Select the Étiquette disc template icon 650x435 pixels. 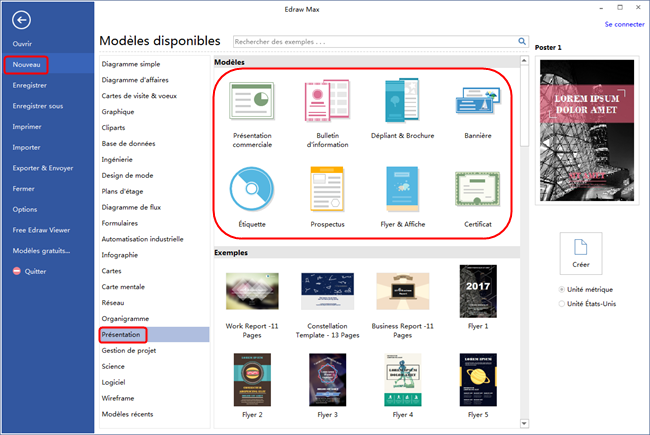[252, 189]
